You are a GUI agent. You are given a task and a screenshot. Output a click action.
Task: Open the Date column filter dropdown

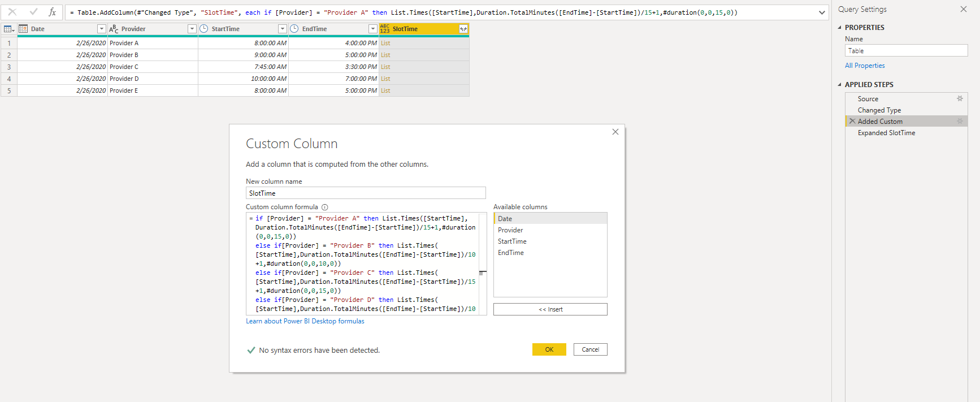coord(102,29)
